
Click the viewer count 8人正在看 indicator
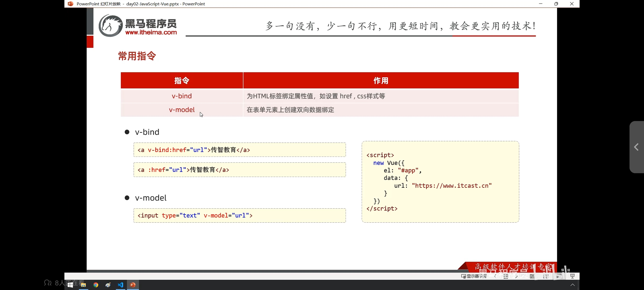coord(64,283)
